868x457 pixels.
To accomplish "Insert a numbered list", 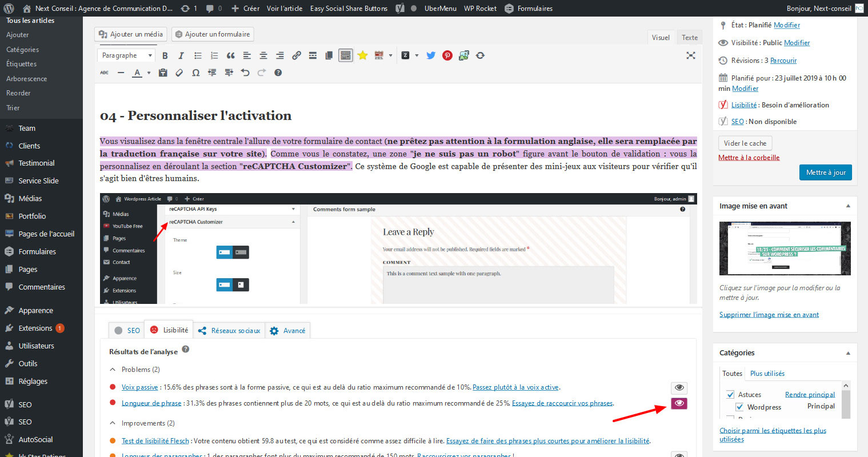I will (214, 55).
